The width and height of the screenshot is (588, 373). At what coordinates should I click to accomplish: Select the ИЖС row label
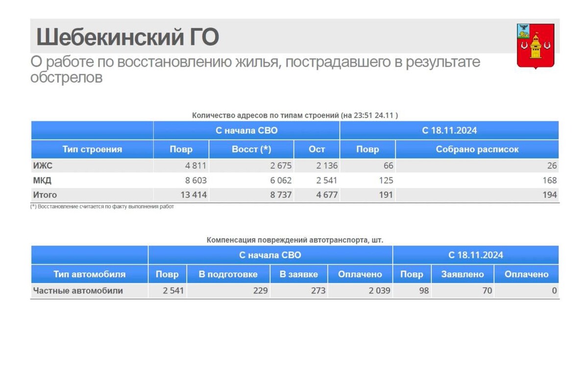pyautogui.click(x=43, y=166)
